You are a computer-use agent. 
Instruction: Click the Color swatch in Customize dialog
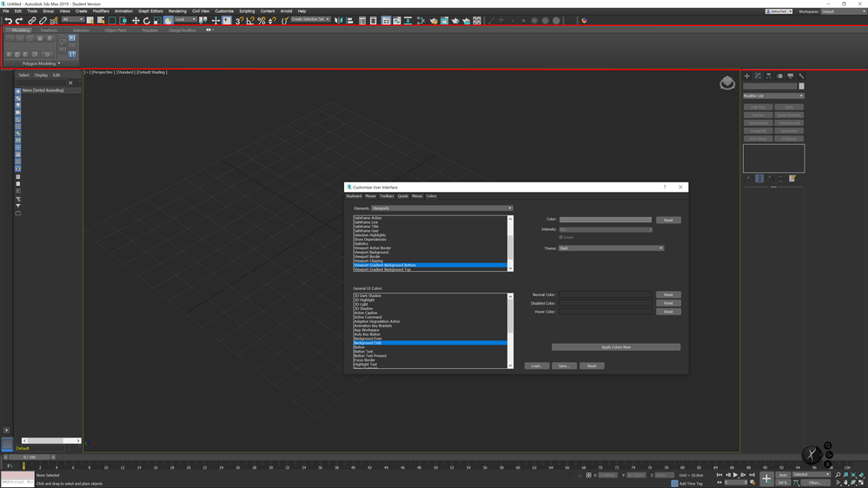click(x=606, y=220)
